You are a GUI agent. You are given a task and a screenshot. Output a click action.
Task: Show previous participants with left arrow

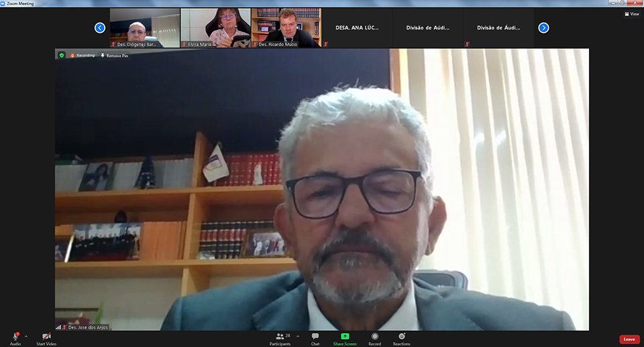tap(100, 27)
